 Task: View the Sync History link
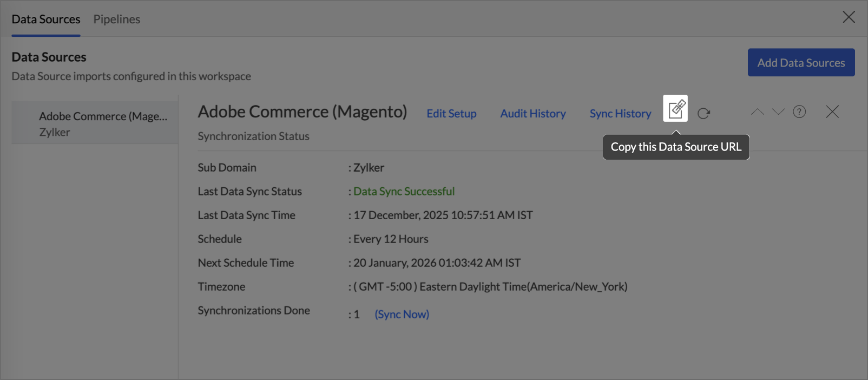620,114
